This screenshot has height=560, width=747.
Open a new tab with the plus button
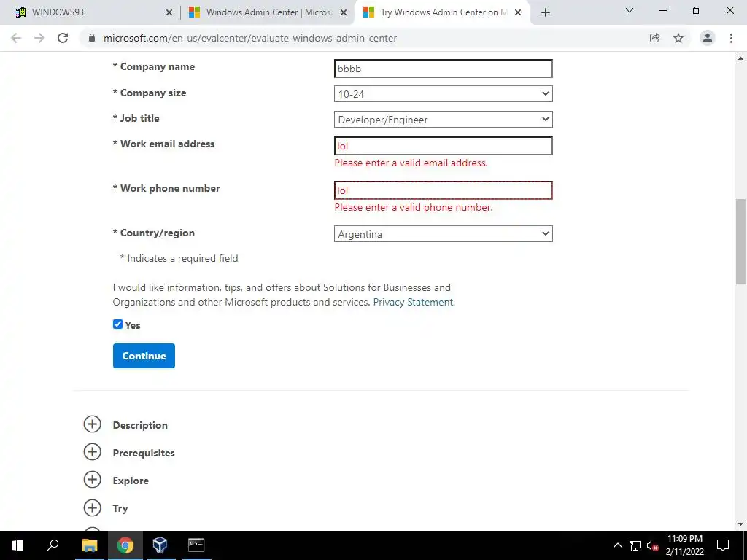pyautogui.click(x=546, y=12)
